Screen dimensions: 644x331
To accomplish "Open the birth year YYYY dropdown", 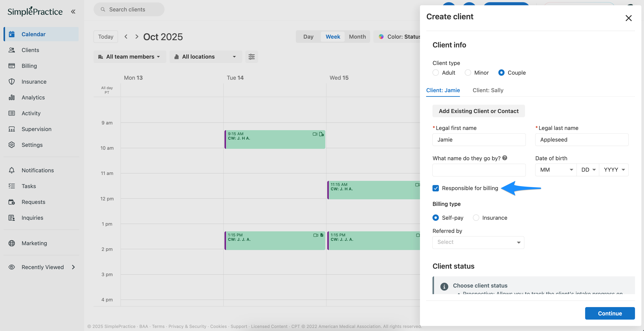I will coord(614,170).
